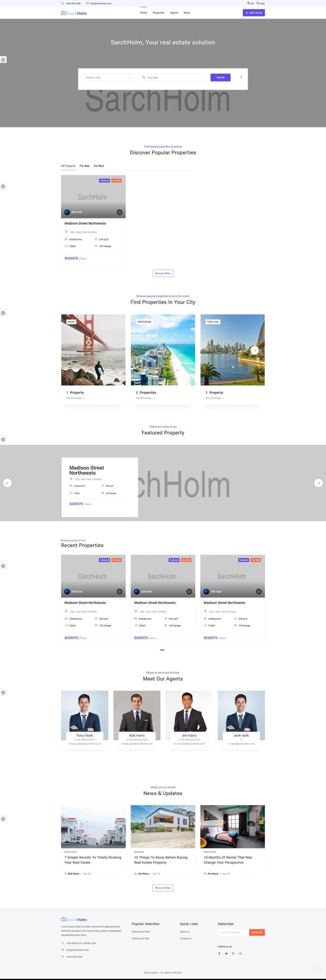Focus the City, State search field
The width and height of the screenshot is (326, 980).
(174, 77)
